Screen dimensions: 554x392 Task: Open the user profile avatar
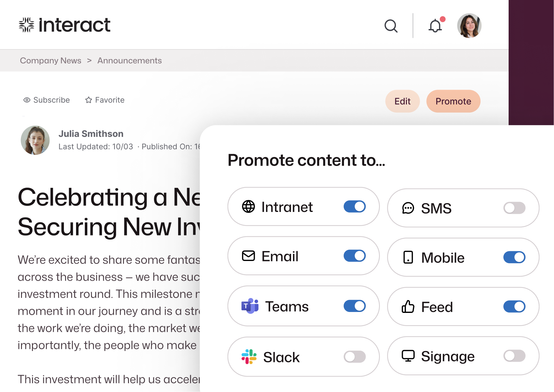click(469, 26)
